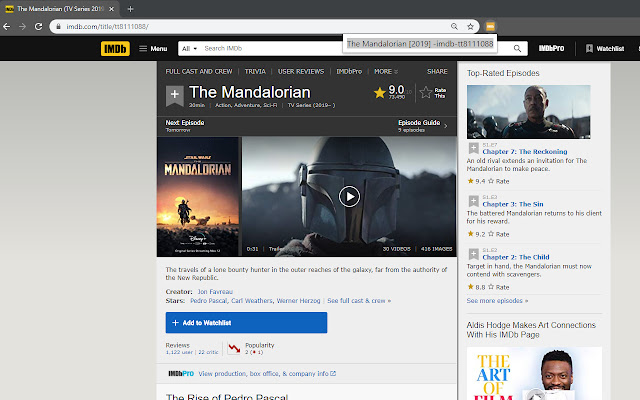
Task: Rate Chapter 3 with 9.2 rating
Action: click(x=499, y=234)
